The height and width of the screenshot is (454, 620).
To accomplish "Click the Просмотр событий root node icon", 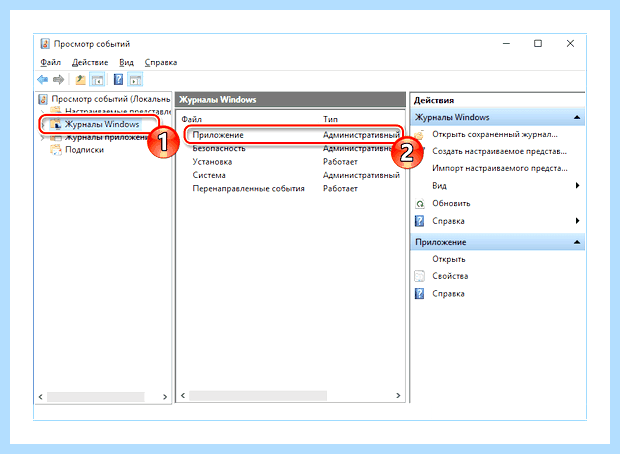I will click(43, 99).
